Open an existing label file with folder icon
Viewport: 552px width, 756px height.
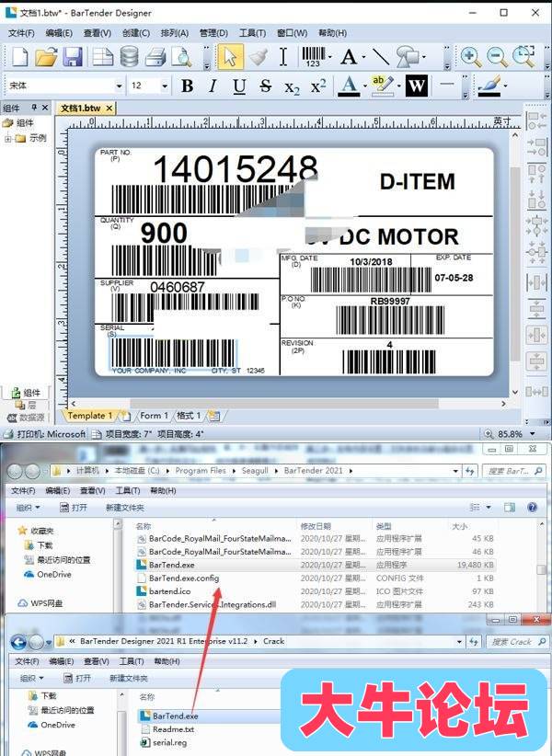pos(46,57)
